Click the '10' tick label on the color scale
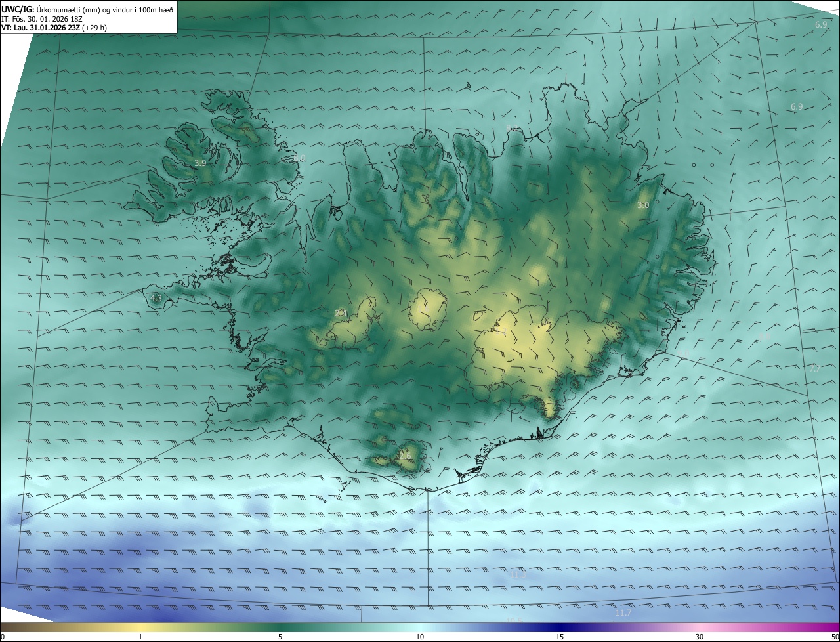The height and width of the screenshot is (642, 840). coord(420,637)
